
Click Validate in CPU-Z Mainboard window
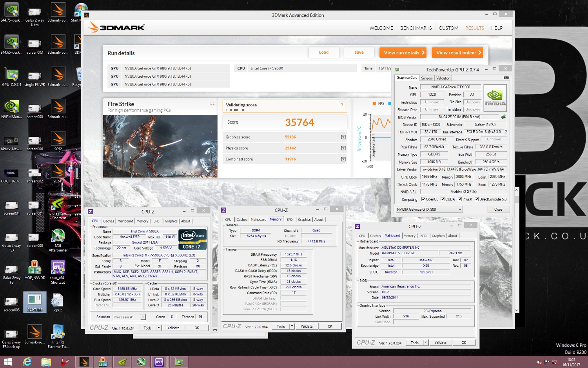[440, 342]
